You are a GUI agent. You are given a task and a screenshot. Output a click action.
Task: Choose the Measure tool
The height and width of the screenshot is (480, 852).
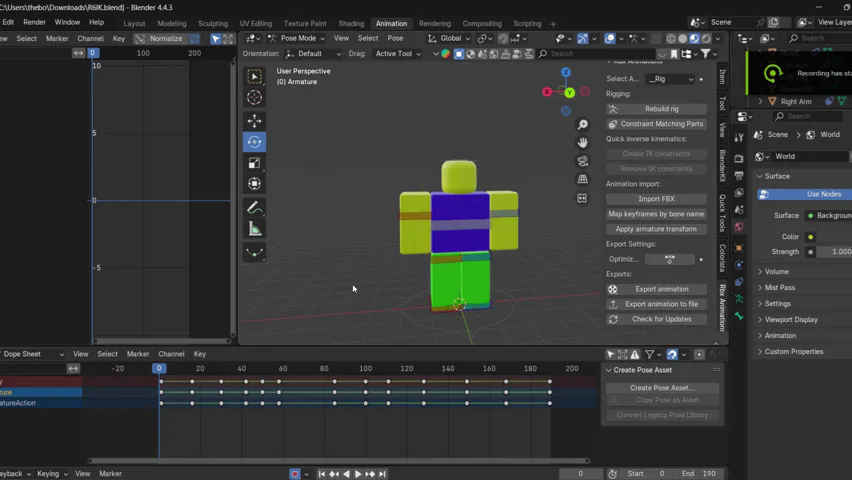(254, 229)
